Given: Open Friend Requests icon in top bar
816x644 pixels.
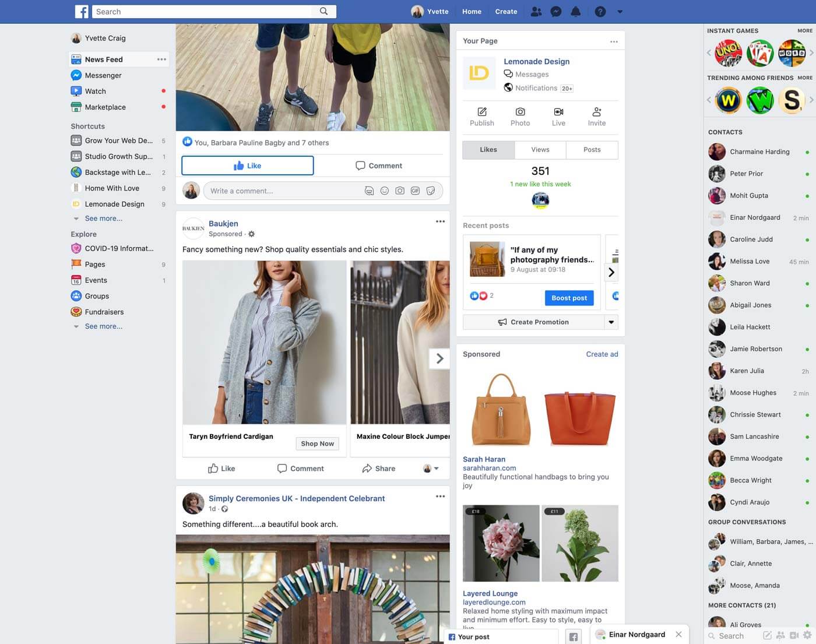Looking at the screenshot, I should [x=536, y=12].
